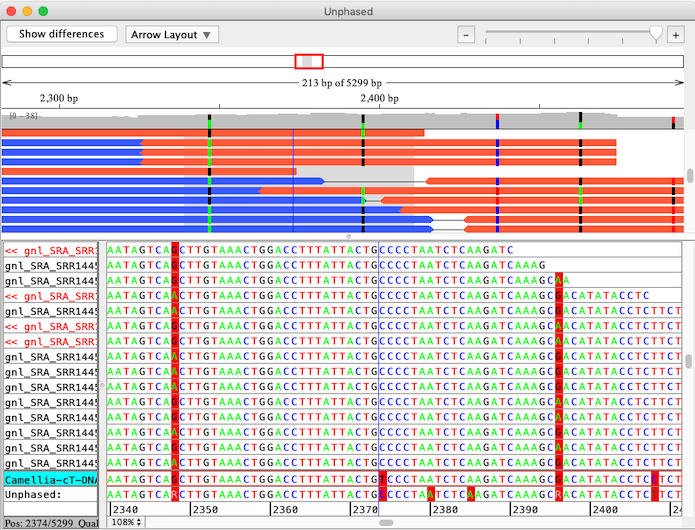Click the 2,400 bp ruler marker
695x530 pixels.
click(378, 99)
